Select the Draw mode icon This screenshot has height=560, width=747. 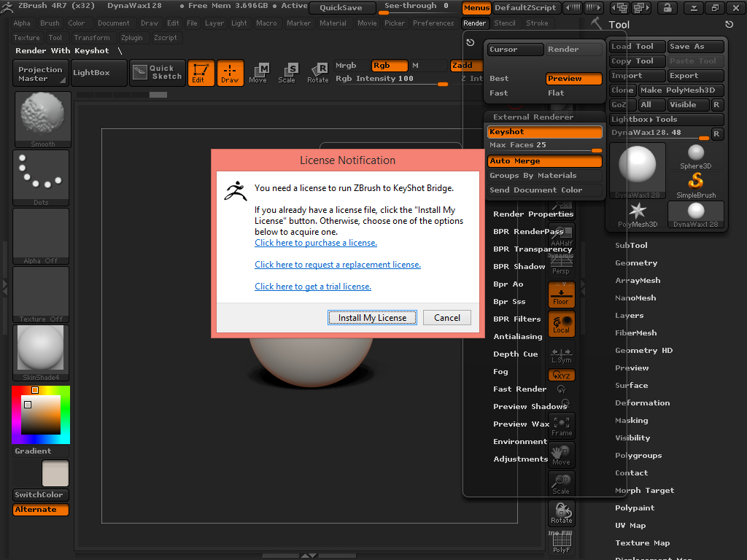click(231, 73)
